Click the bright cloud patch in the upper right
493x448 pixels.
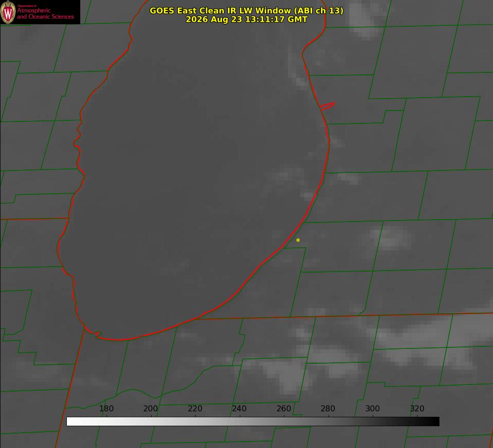[366, 19]
